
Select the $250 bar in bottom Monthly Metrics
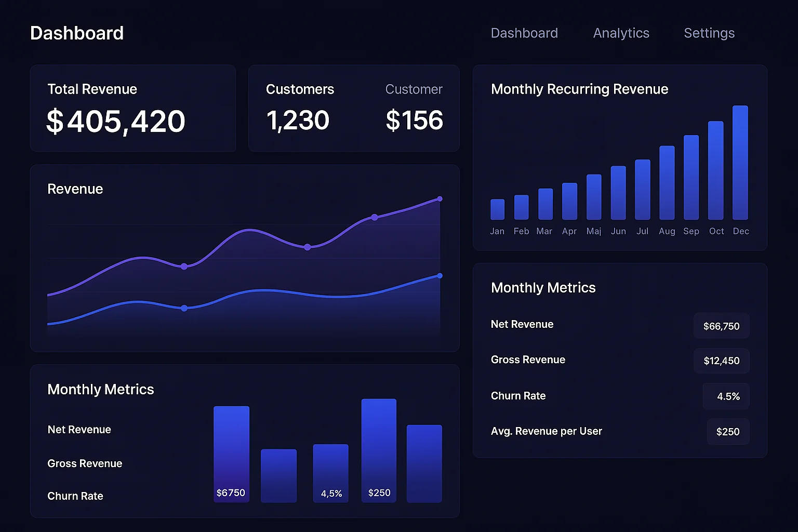[379, 450]
